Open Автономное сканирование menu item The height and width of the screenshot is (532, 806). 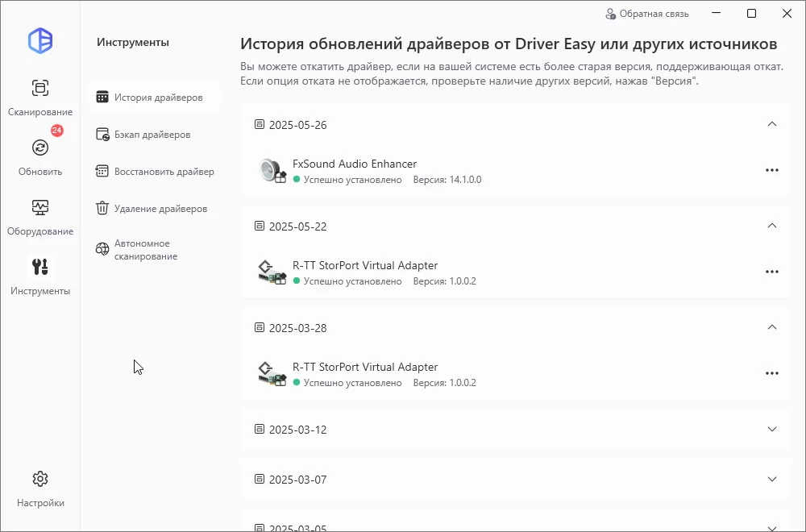(x=154, y=249)
